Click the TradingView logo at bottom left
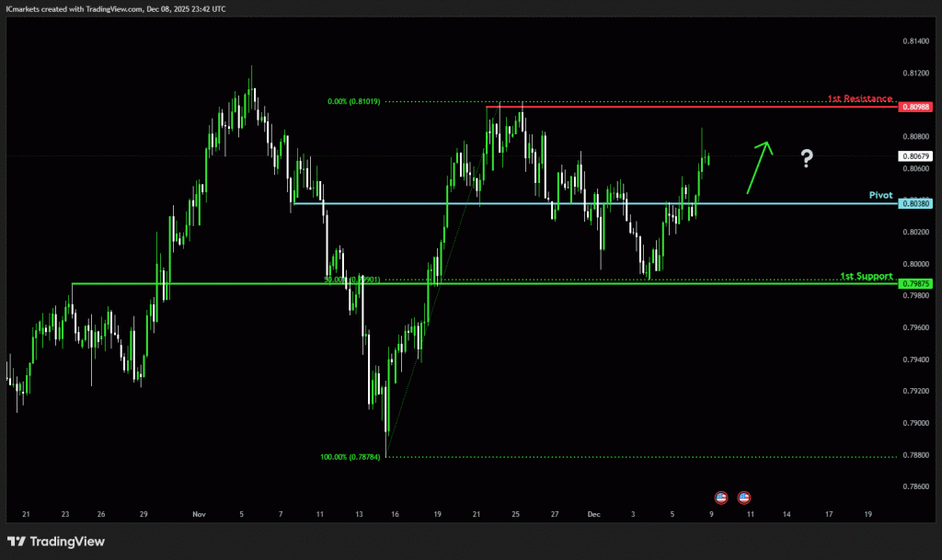This screenshot has width=942, height=560. pos(56,542)
